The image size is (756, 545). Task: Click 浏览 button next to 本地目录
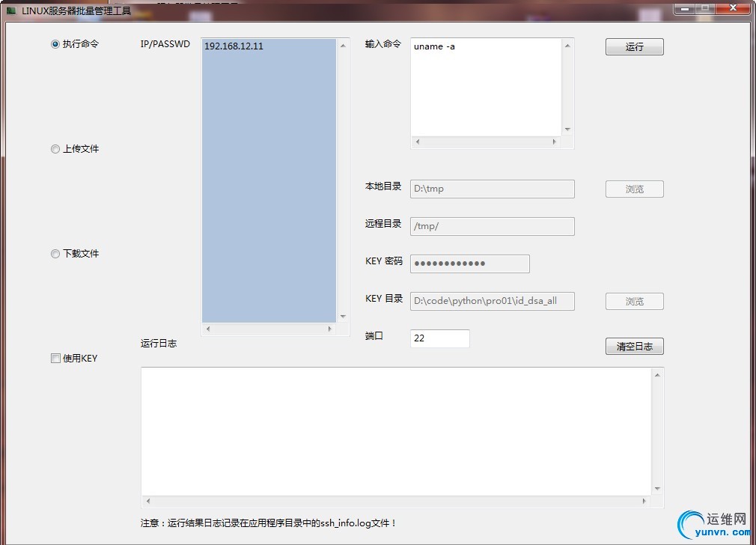click(635, 189)
